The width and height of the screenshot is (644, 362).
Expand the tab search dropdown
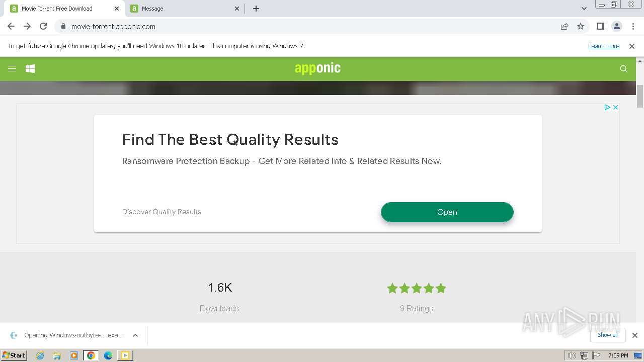pyautogui.click(x=584, y=9)
